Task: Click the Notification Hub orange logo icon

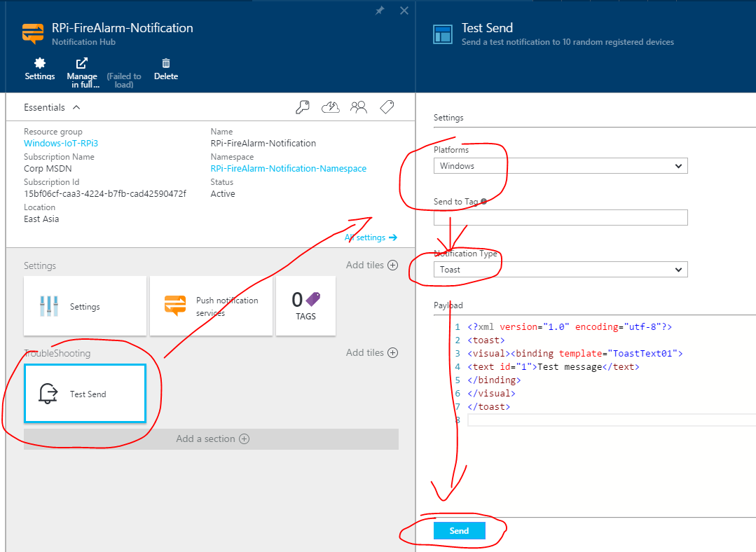Action: pos(33,34)
